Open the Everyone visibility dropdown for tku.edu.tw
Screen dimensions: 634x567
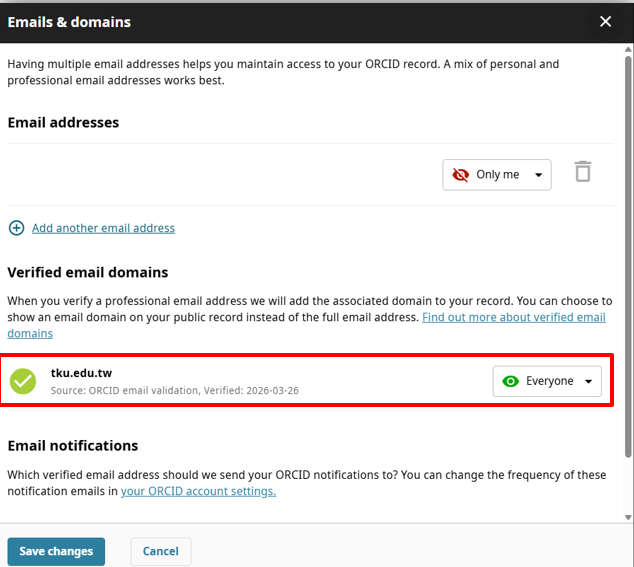tap(547, 381)
